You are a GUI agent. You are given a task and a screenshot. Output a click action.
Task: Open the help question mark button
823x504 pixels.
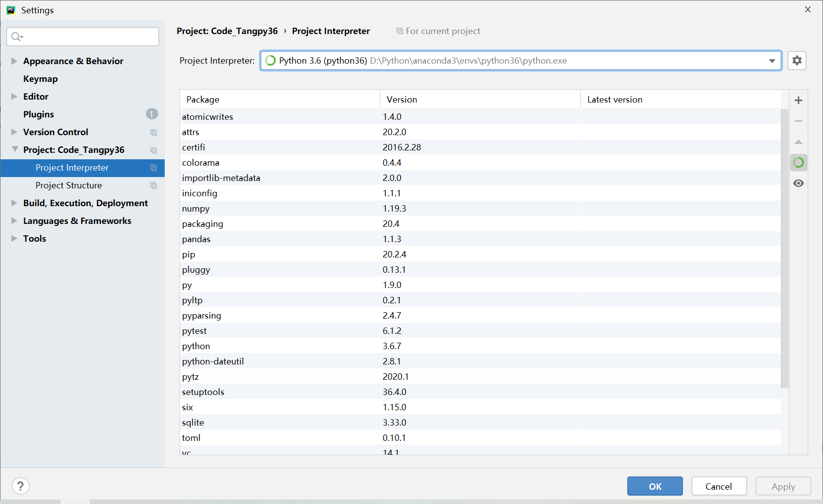[21, 486]
